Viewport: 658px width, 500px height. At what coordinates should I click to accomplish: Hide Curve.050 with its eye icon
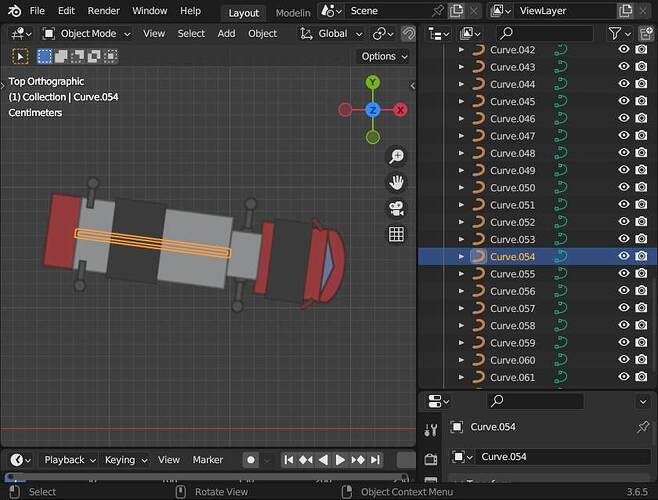coord(624,187)
